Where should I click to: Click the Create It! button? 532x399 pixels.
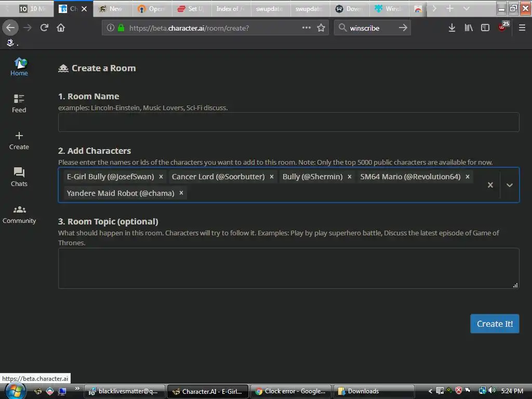point(495,324)
